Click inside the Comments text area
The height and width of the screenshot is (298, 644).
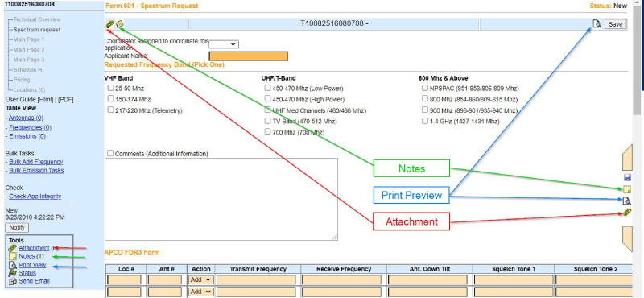click(221, 199)
